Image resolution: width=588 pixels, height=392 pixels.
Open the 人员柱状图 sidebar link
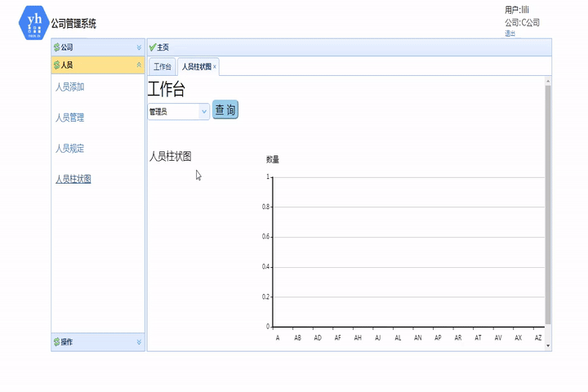point(73,179)
